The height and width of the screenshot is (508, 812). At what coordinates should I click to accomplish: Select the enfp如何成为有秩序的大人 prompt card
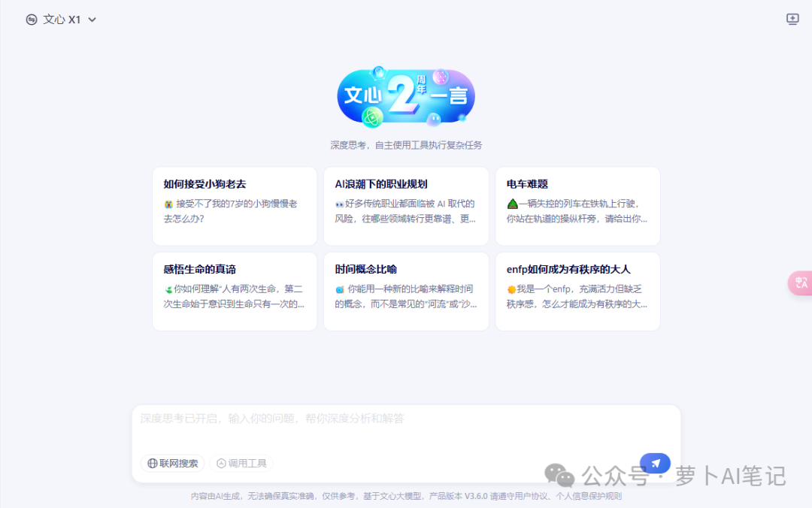(577, 292)
